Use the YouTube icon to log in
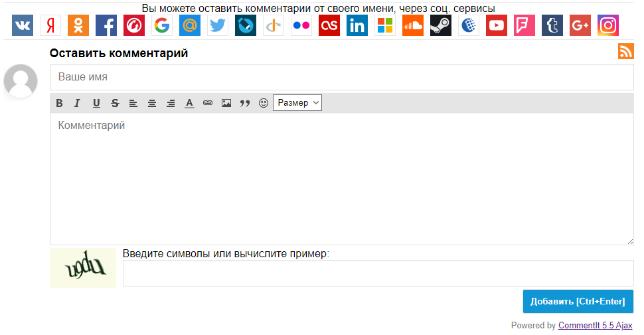The image size is (644, 335). (x=497, y=25)
